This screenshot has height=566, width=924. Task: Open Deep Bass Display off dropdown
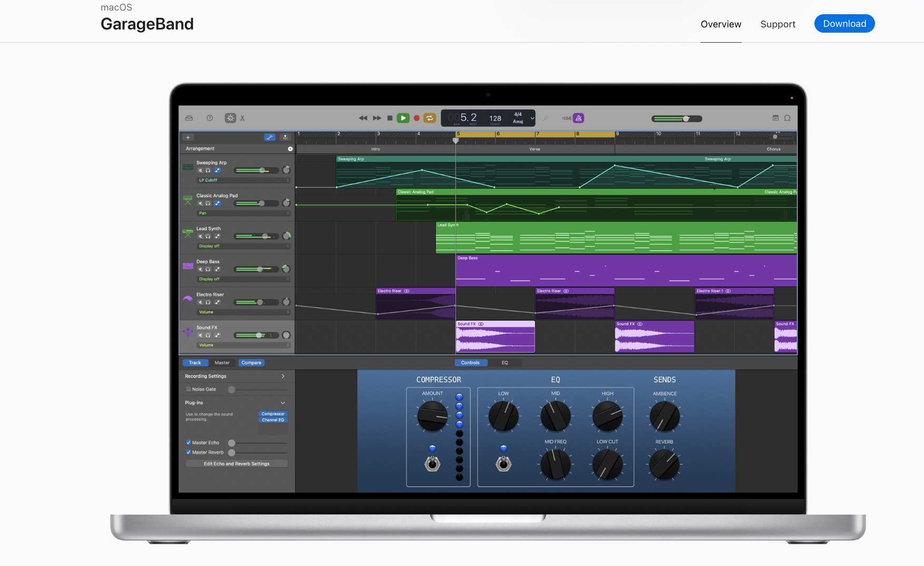click(x=244, y=279)
